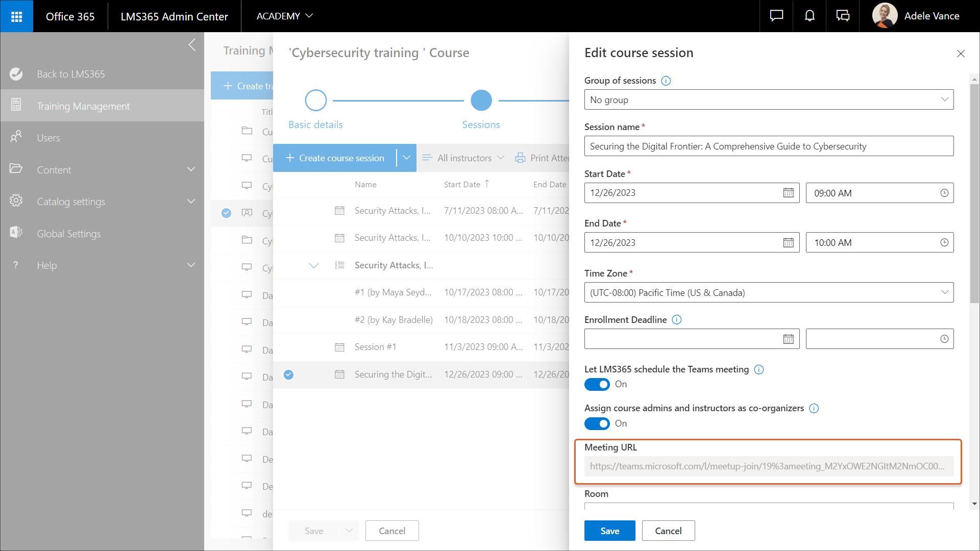Open Enrollment Deadline calendar picker icon
980x551 pixels.
tap(788, 339)
